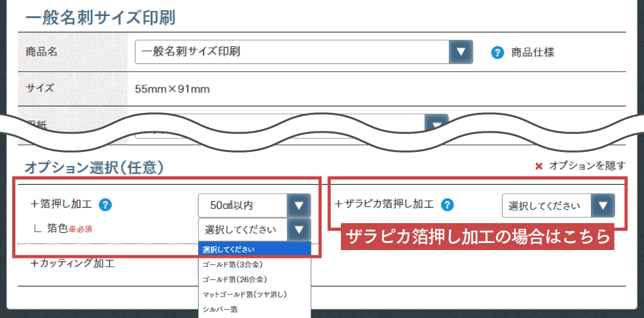Click the help icon beside 箔押し加工

tap(106, 205)
